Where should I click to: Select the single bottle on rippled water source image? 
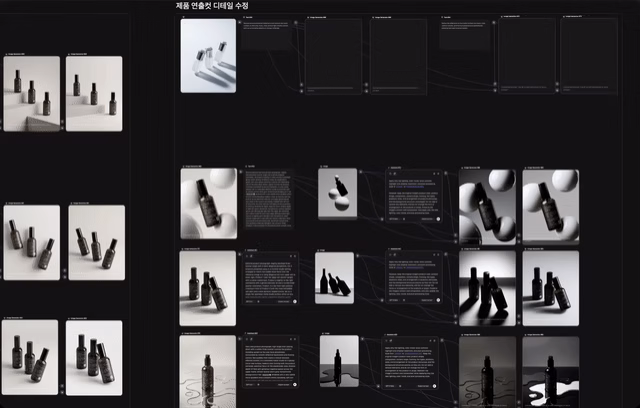[x=208, y=371]
